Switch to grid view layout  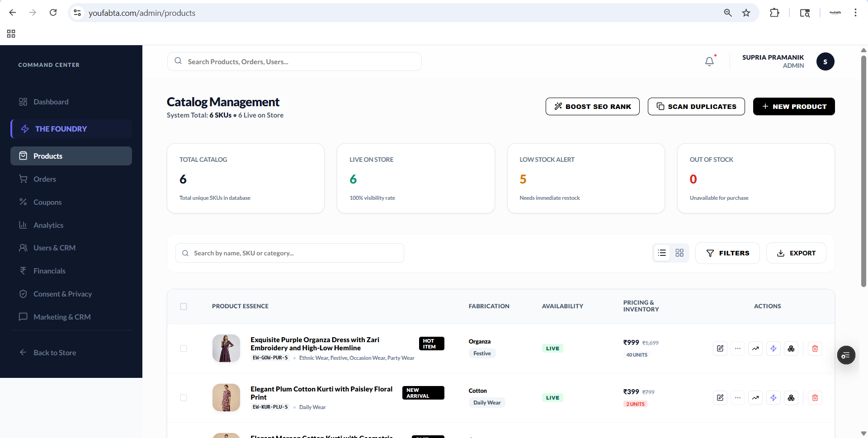coord(679,253)
